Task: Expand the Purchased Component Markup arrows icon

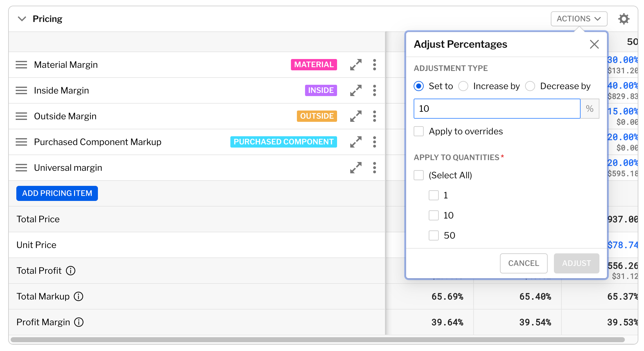Action: coord(356,142)
